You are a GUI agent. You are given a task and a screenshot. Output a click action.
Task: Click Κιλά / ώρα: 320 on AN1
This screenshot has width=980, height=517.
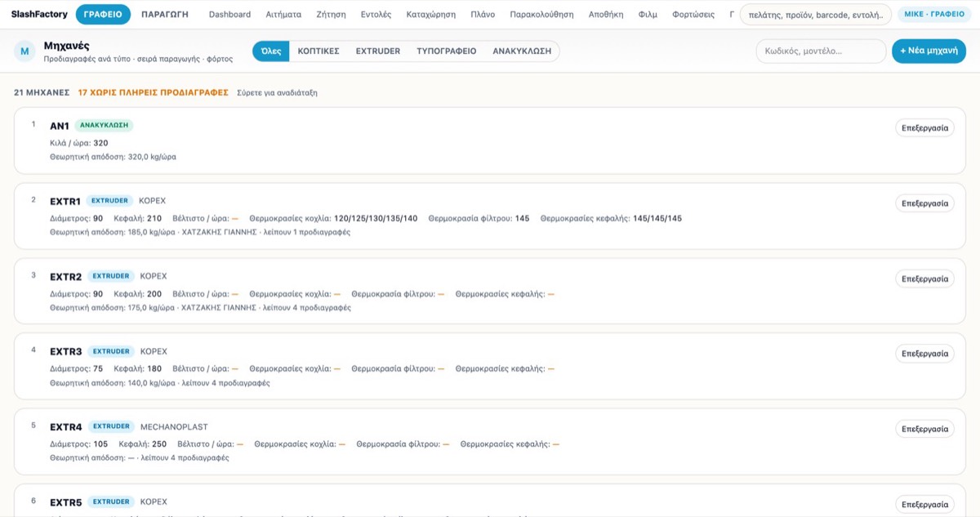79,143
